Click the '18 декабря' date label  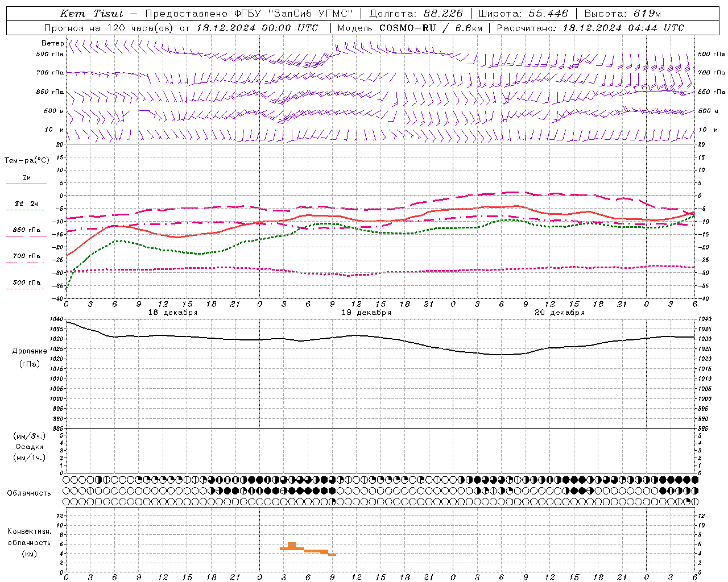click(173, 313)
